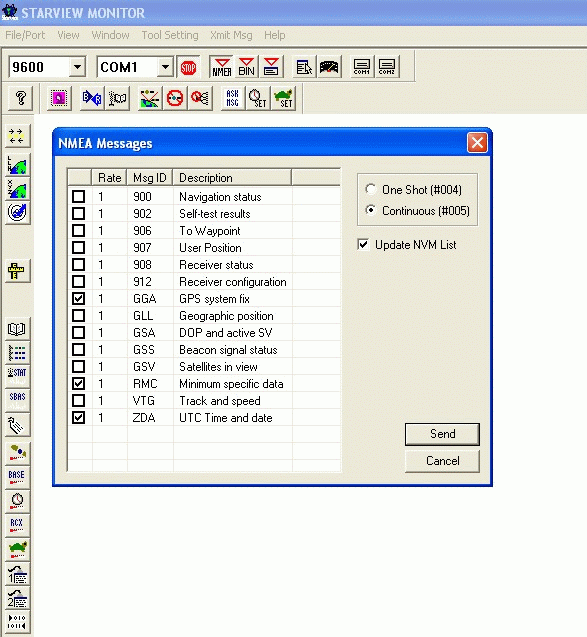Select the 'Self-test results' row text
This screenshot has width=587, height=637.
click(x=214, y=214)
